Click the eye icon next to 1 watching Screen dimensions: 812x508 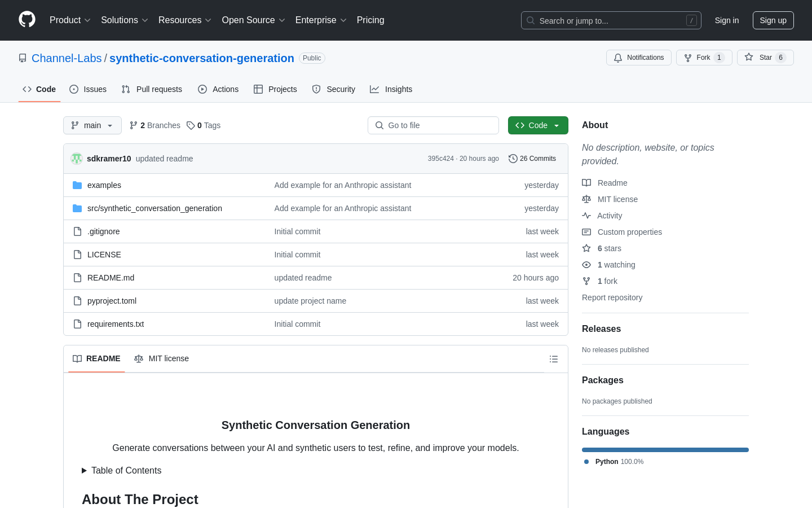[586, 265]
